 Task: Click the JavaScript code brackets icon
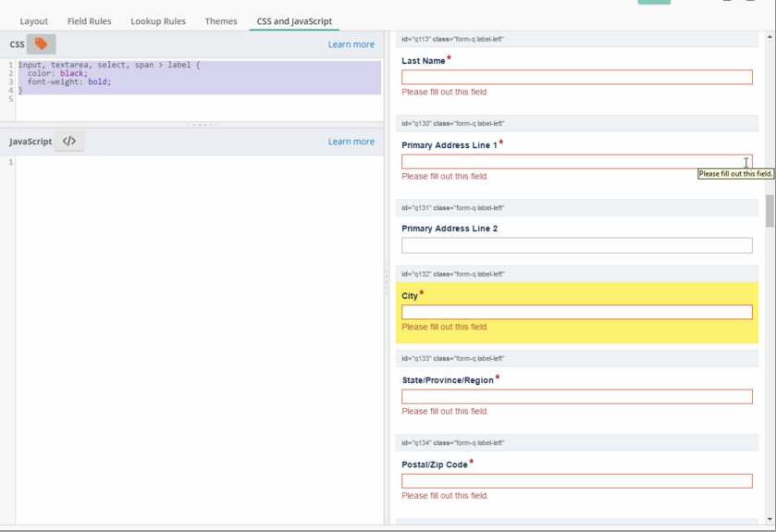(69, 142)
